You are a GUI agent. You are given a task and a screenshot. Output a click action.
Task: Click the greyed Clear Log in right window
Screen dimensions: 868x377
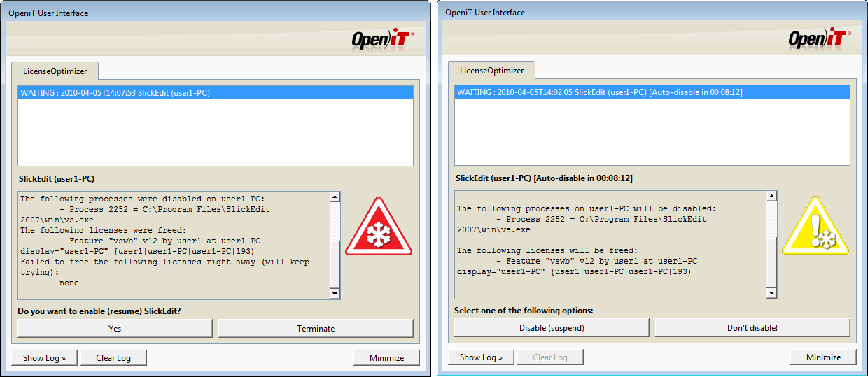(x=550, y=357)
